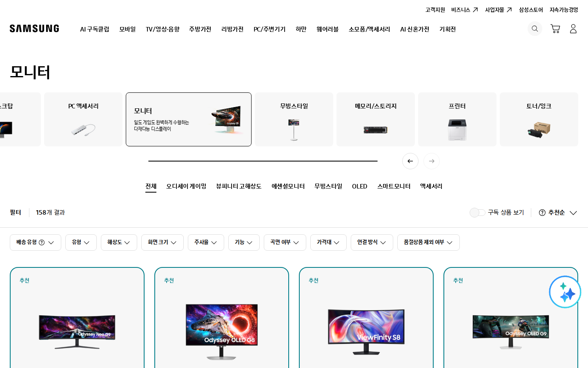The image size is (588, 368).
Task: Open the 고객지원 link
Action: coord(435,10)
